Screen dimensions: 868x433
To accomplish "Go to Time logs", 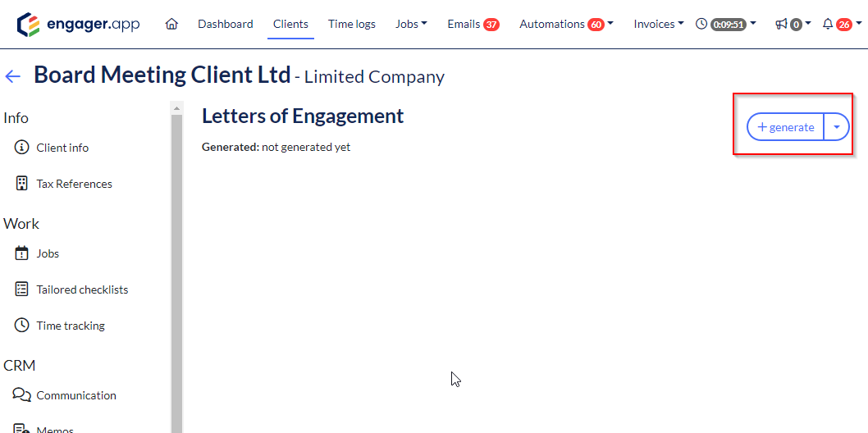I will [x=351, y=25].
